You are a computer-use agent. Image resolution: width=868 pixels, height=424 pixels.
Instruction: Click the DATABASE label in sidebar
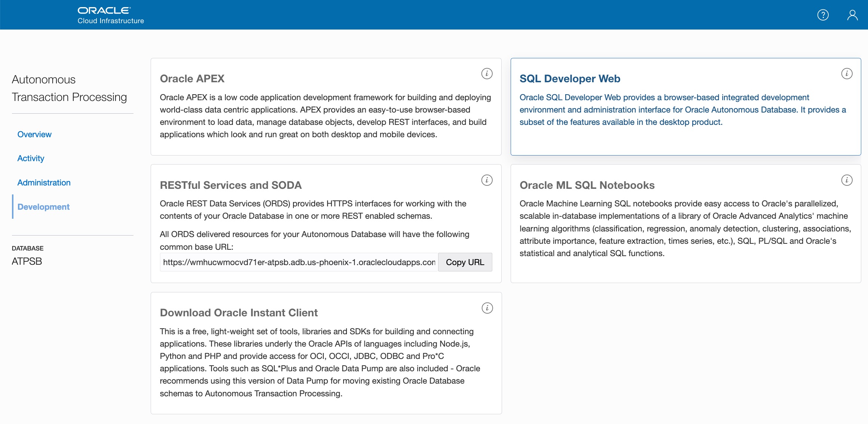click(x=28, y=248)
